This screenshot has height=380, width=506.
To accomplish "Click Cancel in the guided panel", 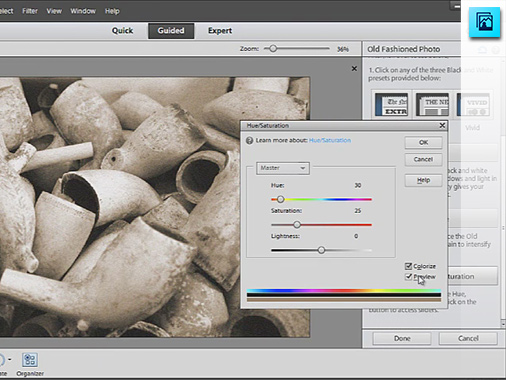I will (x=468, y=338).
